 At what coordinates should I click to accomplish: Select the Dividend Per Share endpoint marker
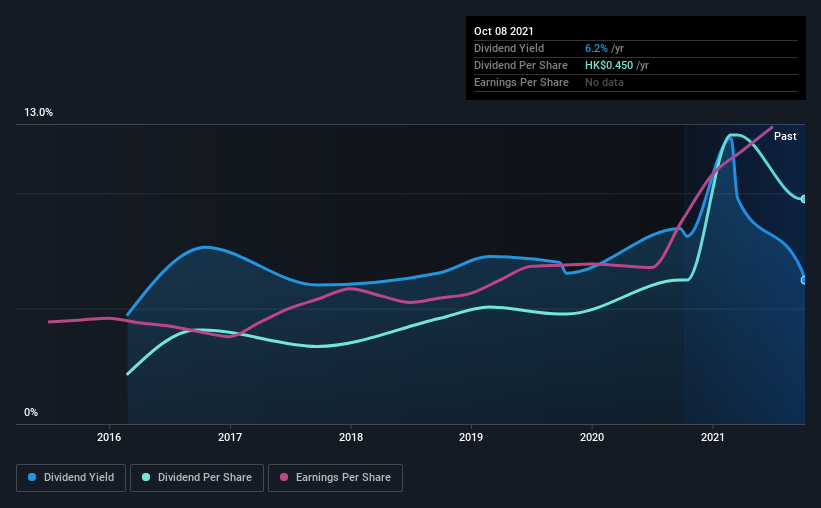(804, 199)
